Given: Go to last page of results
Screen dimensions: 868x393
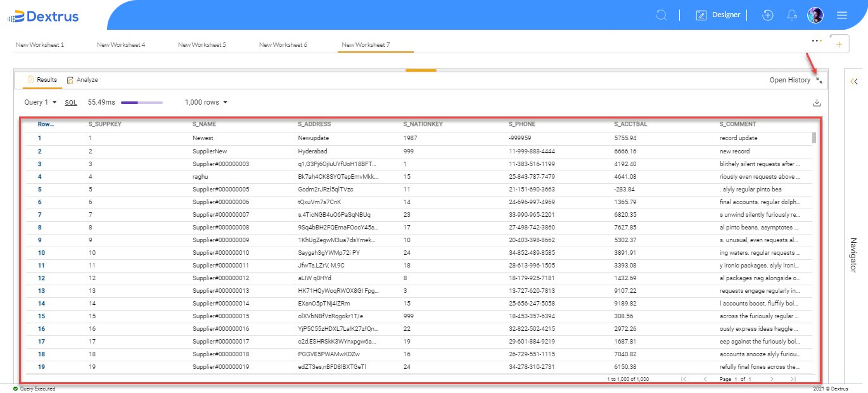Looking at the screenshot, I should [x=793, y=379].
